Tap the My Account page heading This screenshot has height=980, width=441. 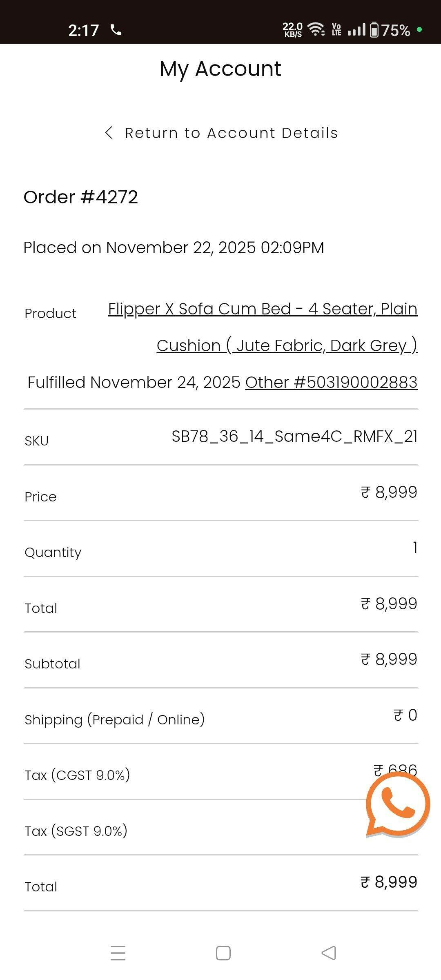point(220,69)
